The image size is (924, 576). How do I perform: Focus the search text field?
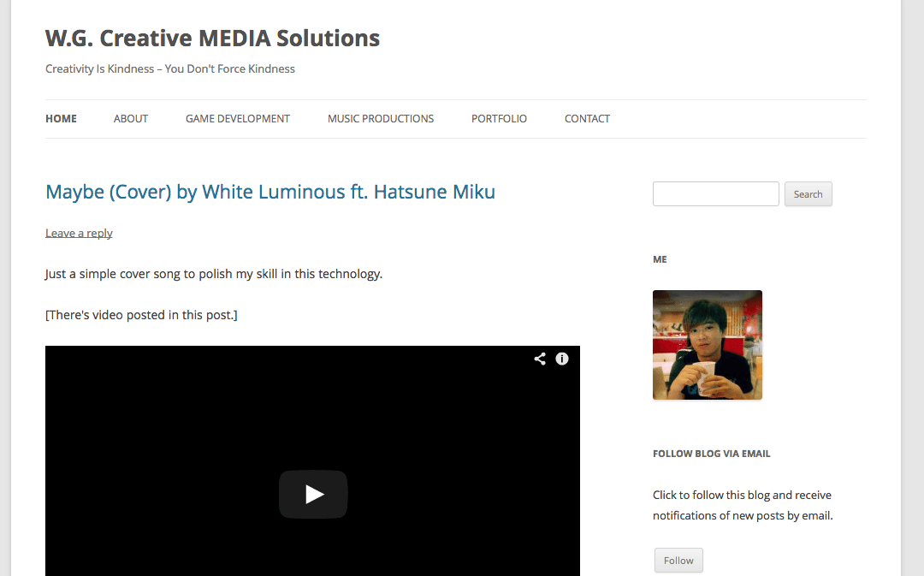click(716, 194)
